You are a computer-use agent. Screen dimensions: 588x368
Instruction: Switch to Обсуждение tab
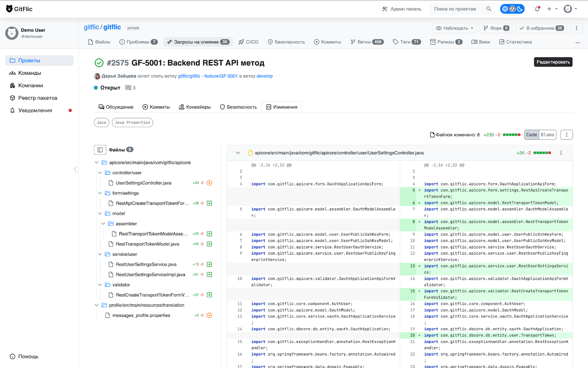tap(116, 107)
